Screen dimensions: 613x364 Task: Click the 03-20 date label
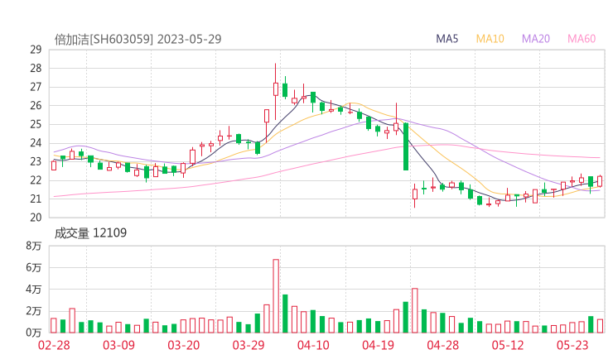(x=184, y=345)
